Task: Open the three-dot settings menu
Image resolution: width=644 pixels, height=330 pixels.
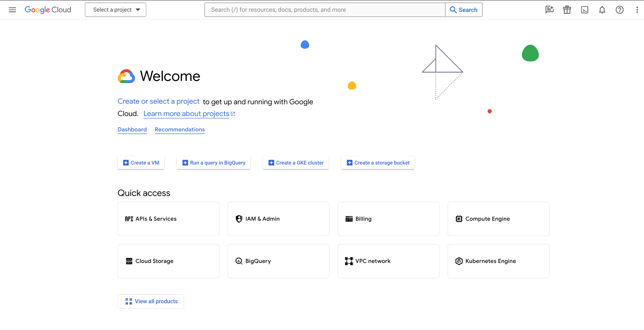Action: 637,10
